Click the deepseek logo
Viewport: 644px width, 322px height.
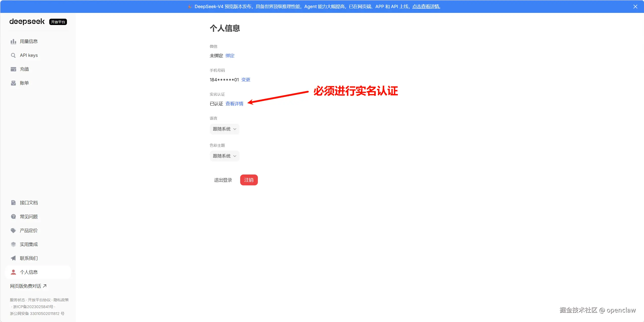click(27, 22)
